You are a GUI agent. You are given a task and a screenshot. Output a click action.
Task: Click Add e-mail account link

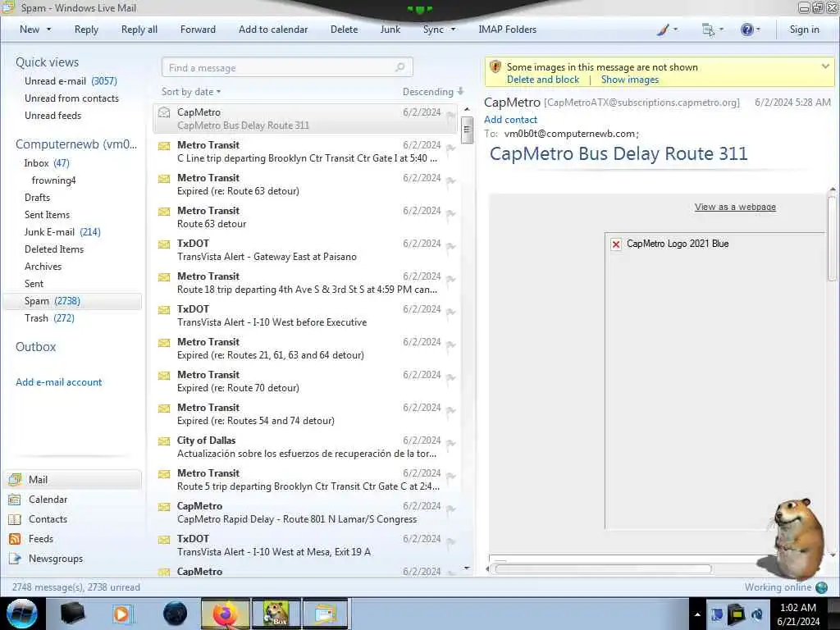click(58, 382)
